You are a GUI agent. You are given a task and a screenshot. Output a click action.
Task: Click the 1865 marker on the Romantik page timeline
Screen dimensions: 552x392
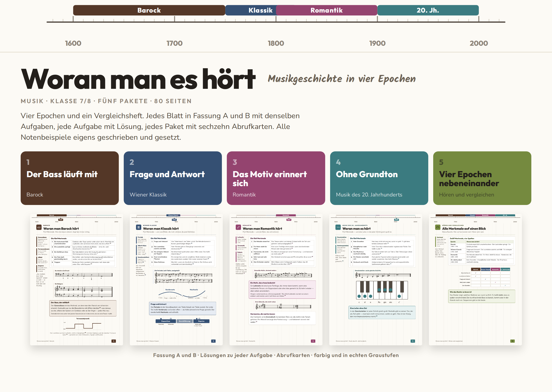(289, 220)
